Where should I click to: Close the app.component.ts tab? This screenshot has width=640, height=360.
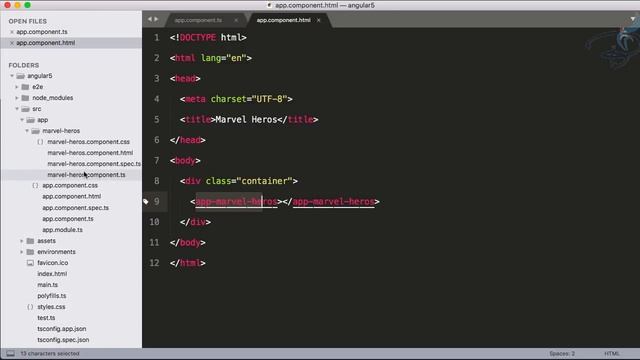(x=236, y=20)
